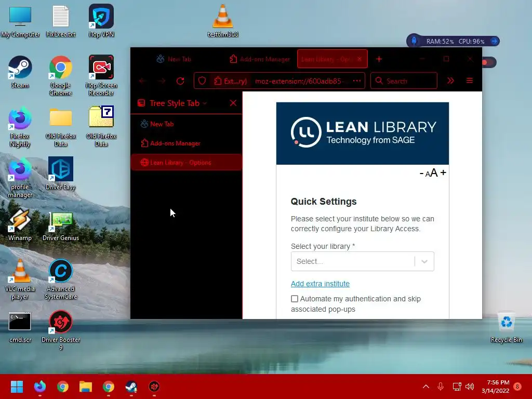Open page actions three-dots menu
This screenshot has height=399, width=532.
[356, 81]
